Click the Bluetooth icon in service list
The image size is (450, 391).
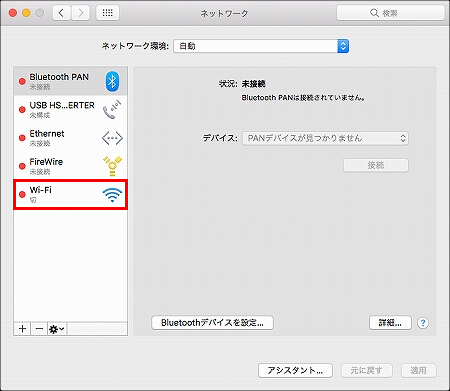(x=112, y=81)
